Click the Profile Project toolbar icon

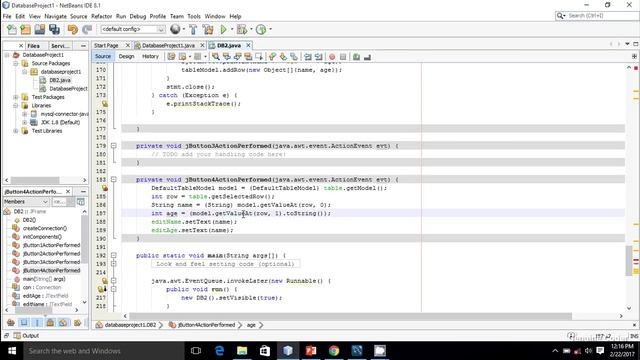(261, 29)
